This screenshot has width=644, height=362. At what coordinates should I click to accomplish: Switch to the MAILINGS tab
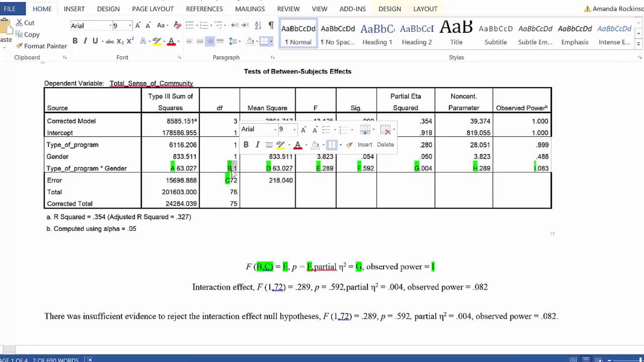point(250,9)
